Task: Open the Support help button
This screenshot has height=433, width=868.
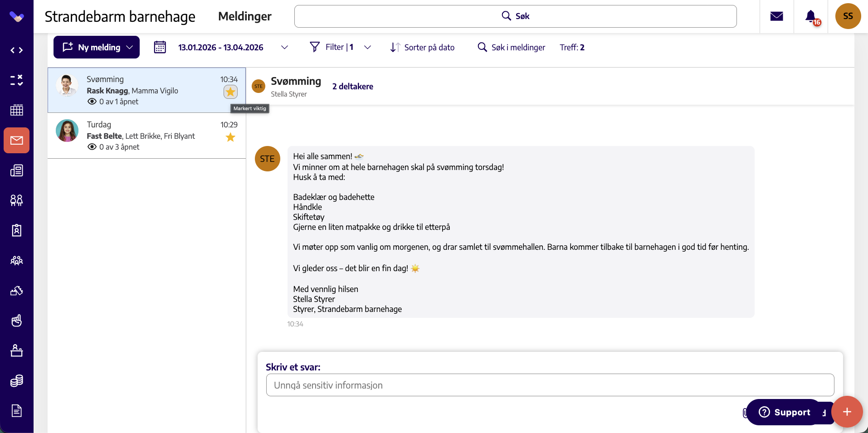Action: coord(785,412)
